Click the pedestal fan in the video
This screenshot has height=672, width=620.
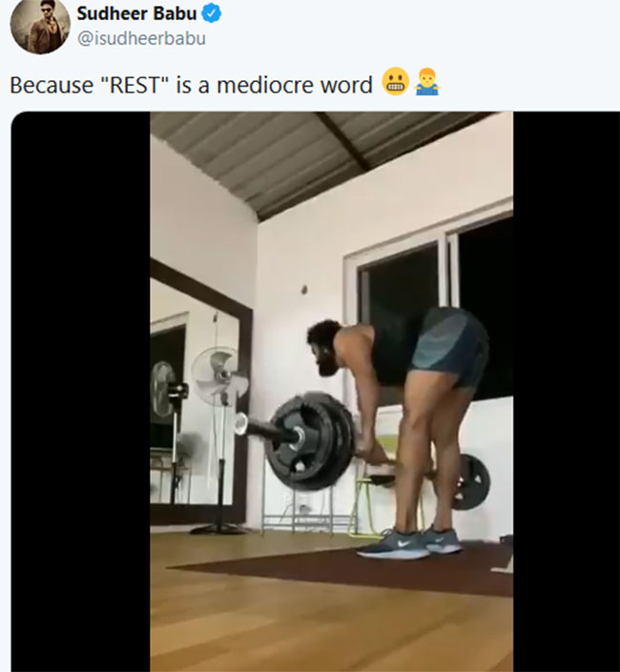pyautogui.click(x=219, y=439)
